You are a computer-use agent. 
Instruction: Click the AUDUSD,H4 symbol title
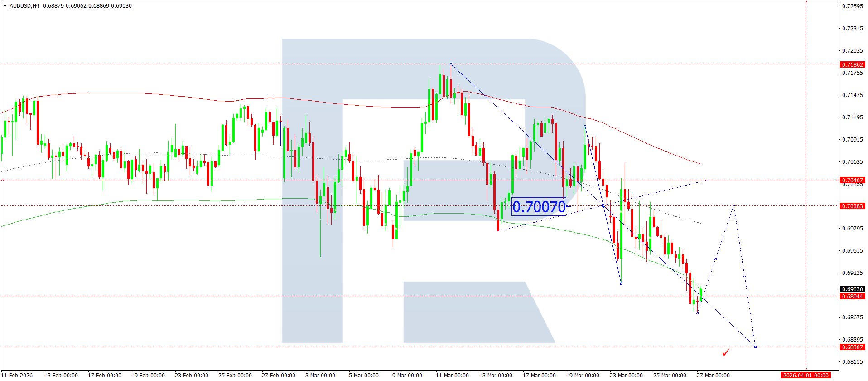pos(24,6)
